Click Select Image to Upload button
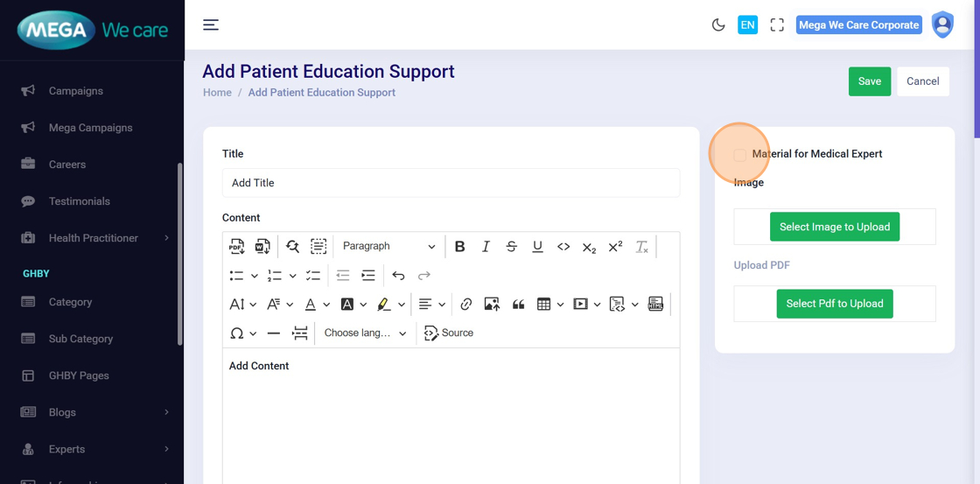Viewport: 980px width, 484px height. coord(834,227)
